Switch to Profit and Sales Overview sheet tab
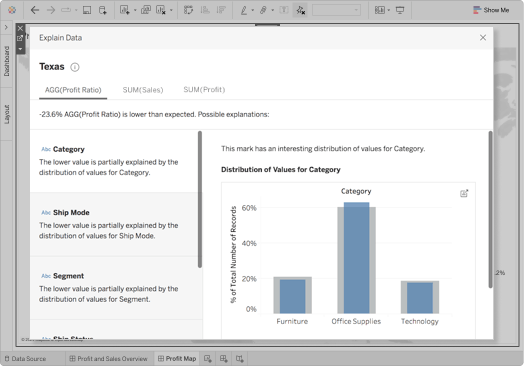524x366 pixels. point(109,359)
